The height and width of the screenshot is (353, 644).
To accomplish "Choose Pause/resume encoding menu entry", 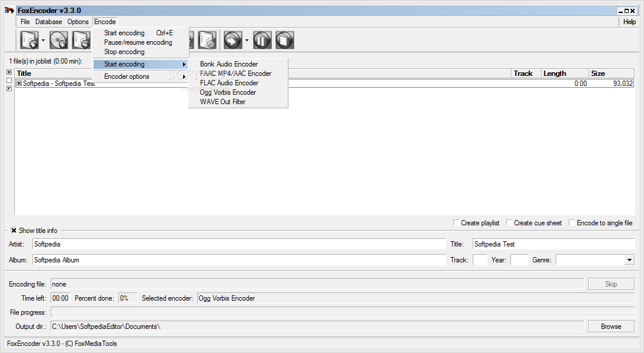I will 141,42.
